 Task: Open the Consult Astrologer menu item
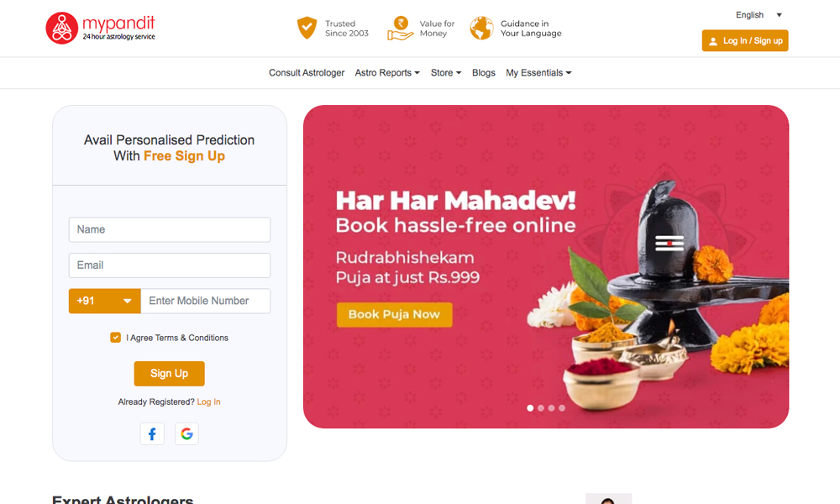point(307,73)
